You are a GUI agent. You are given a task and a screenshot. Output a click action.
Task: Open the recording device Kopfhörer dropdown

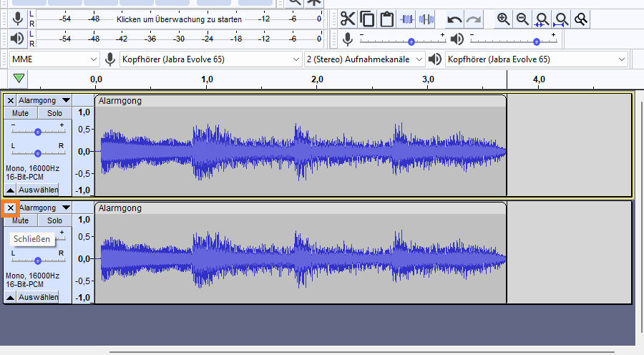pos(210,59)
